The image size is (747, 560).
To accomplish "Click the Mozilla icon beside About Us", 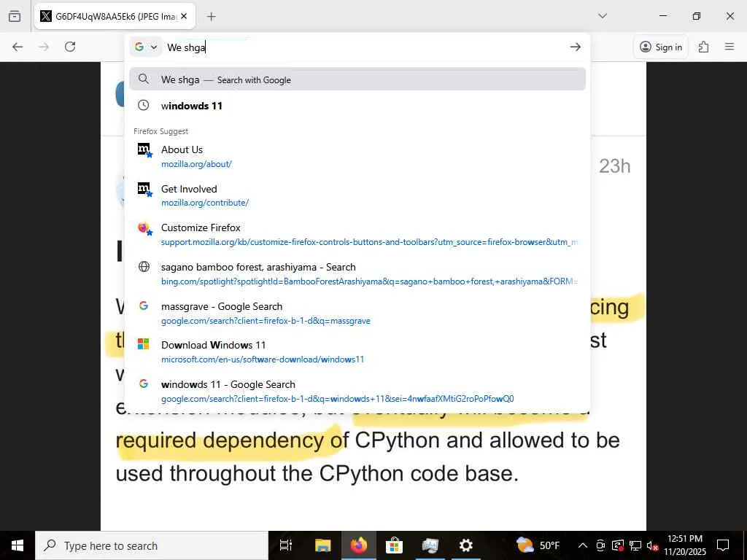I will (x=144, y=150).
